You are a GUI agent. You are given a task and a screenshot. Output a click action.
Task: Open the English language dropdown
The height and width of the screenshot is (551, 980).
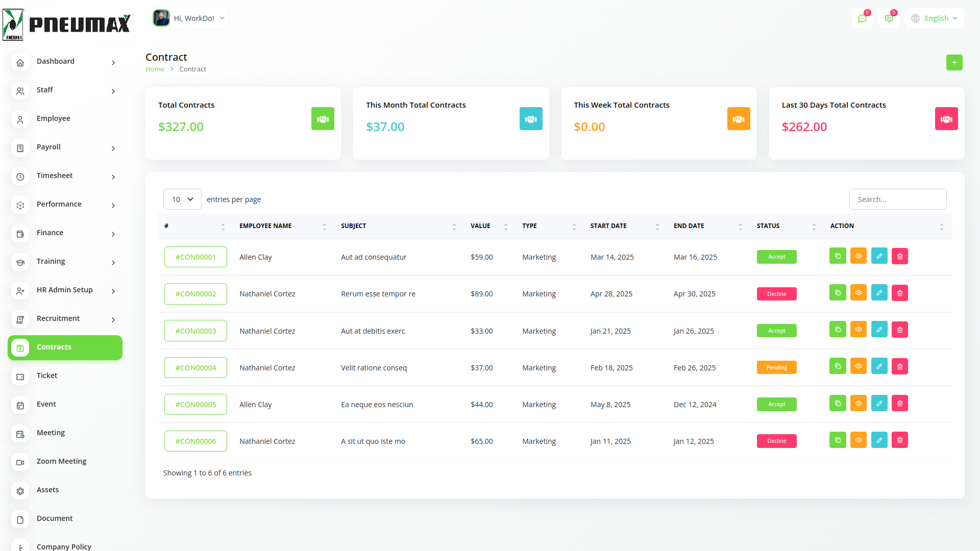(935, 18)
